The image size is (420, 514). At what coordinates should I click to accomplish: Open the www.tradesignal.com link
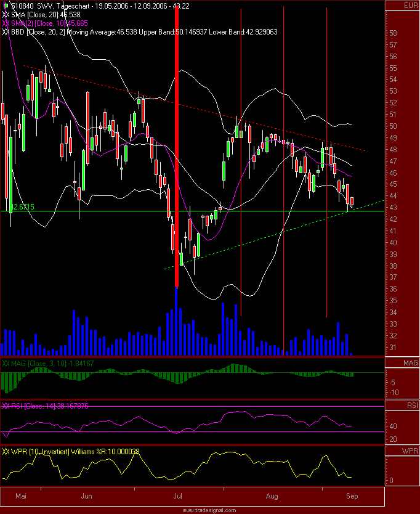pyautogui.click(x=209, y=510)
